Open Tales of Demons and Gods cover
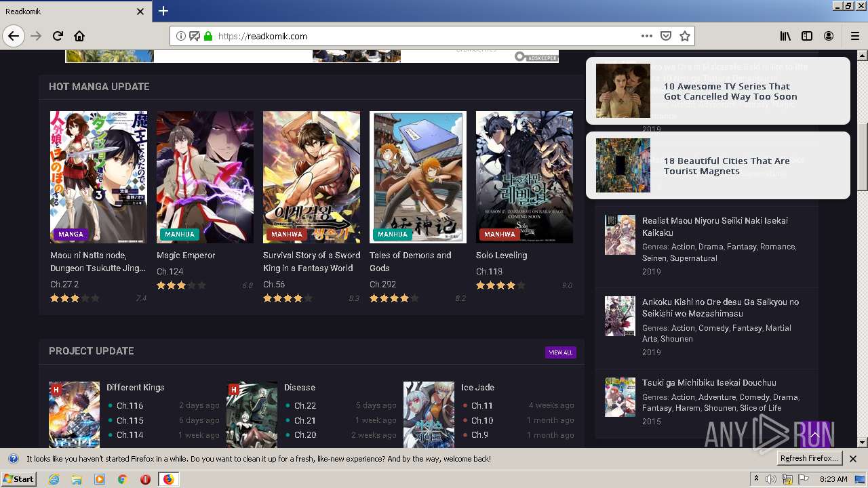 [418, 177]
